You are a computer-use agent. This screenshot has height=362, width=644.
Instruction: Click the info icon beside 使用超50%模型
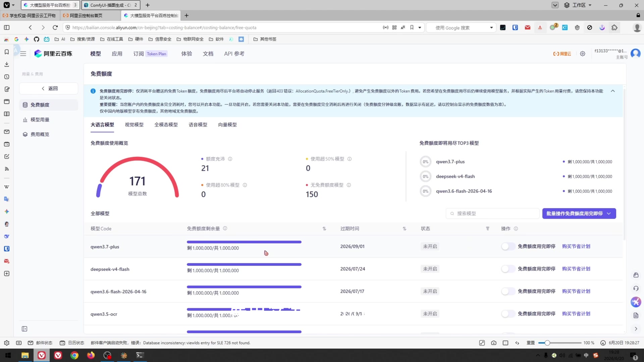point(350,159)
